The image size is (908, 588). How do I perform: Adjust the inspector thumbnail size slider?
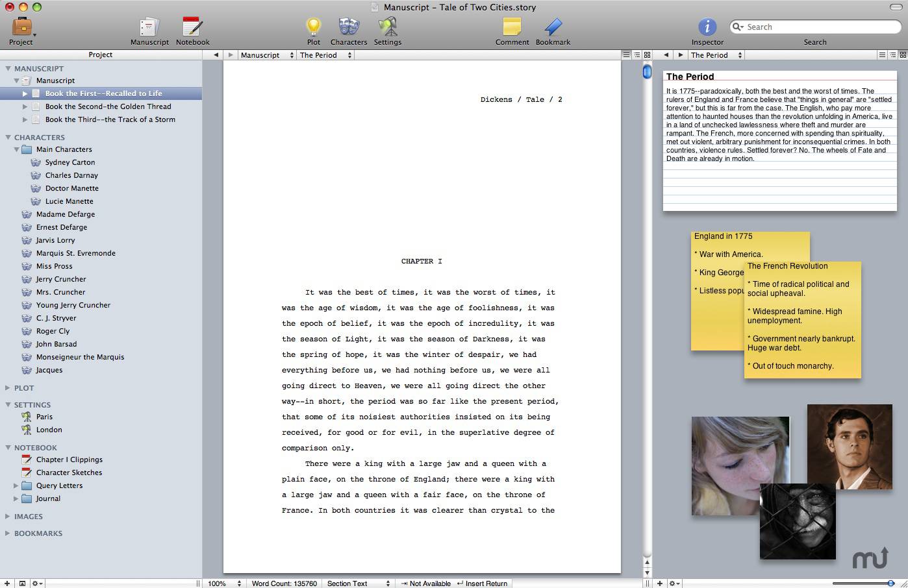[x=890, y=583]
